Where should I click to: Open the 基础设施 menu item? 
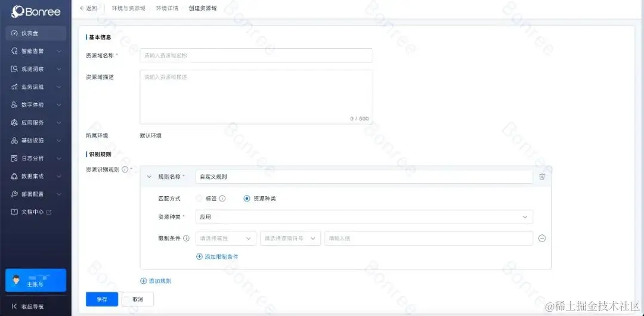pos(36,141)
